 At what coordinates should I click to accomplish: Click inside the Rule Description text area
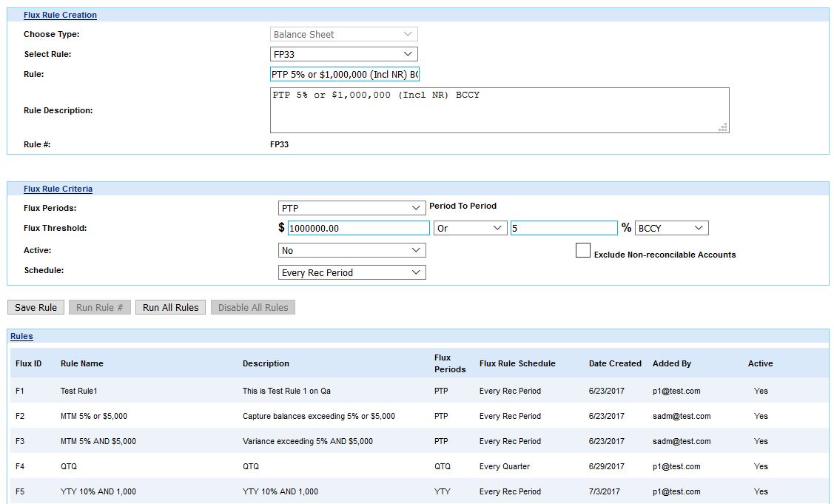pyautogui.click(x=496, y=110)
